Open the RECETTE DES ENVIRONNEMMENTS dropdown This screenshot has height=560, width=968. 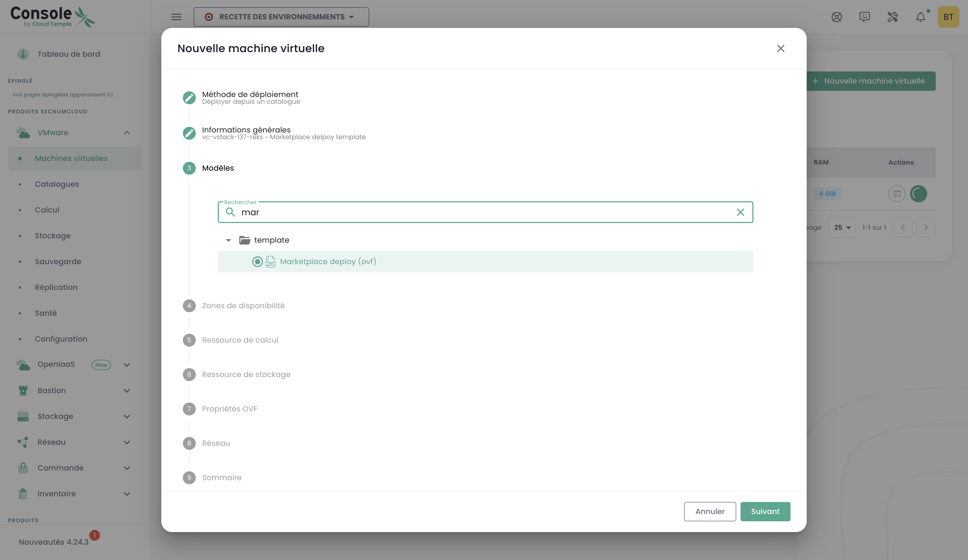click(x=281, y=17)
